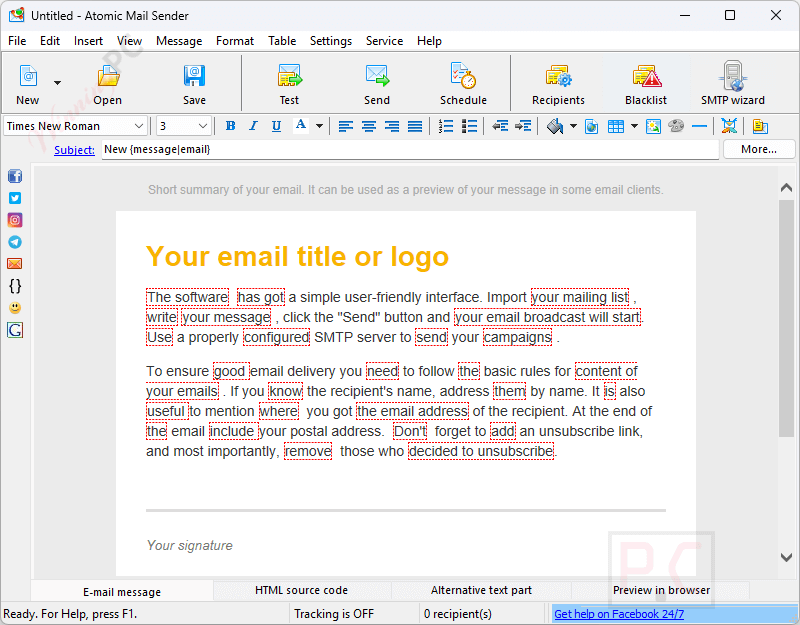The width and height of the screenshot is (800, 625).
Task: Open the Schedule mailing tool
Action: [463, 84]
